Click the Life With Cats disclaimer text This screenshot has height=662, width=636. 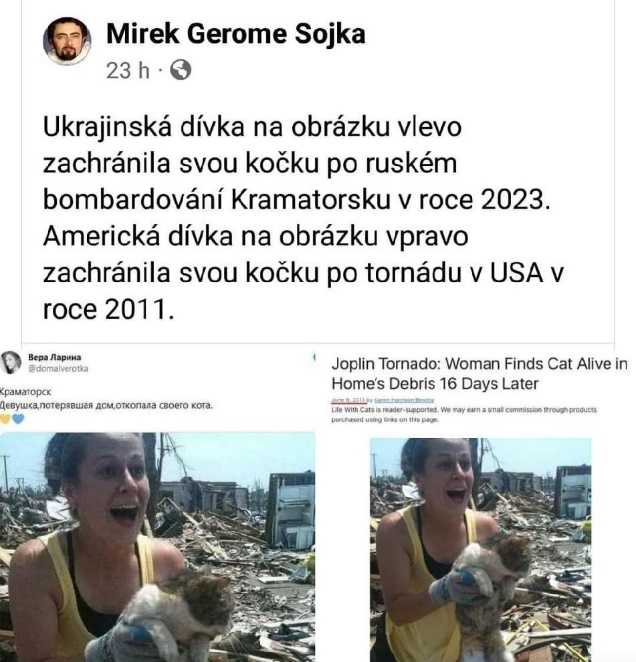click(464, 415)
